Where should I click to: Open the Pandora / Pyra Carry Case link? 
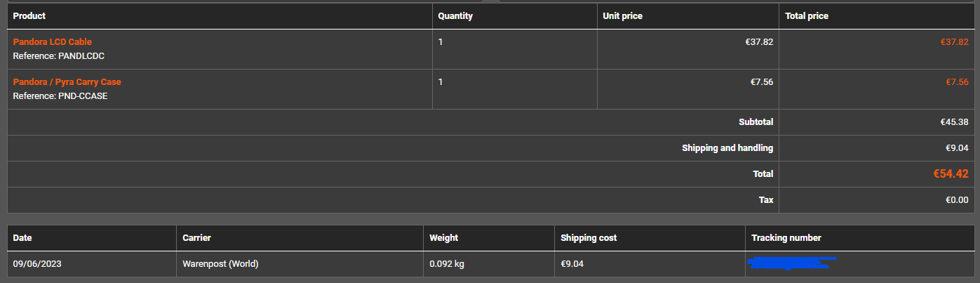point(67,82)
